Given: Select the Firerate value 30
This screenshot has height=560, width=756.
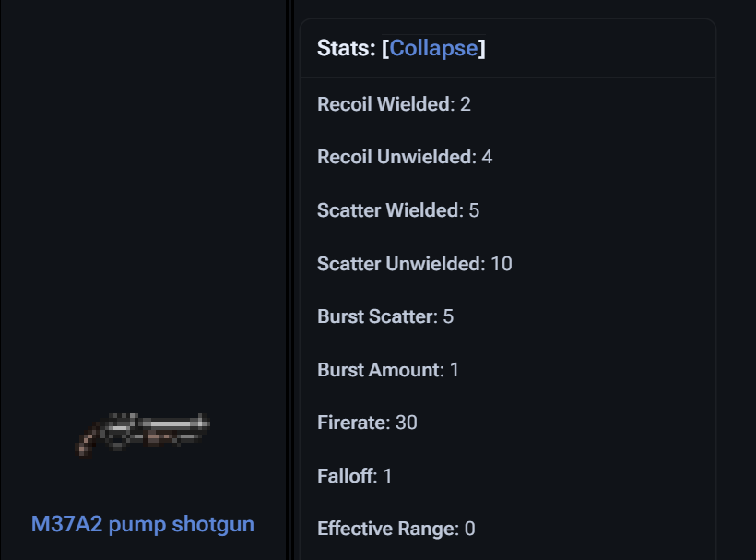Looking at the screenshot, I should tap(407, 423).
